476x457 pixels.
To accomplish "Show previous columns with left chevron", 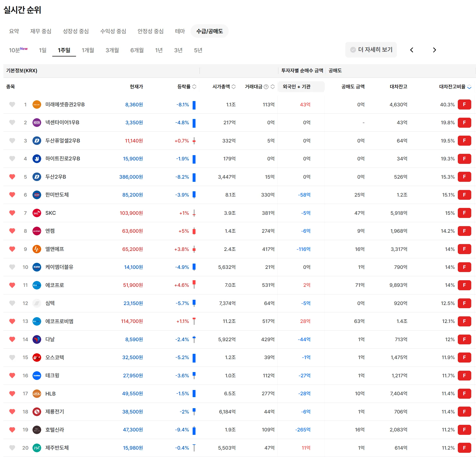I will (x=412, y=50).
